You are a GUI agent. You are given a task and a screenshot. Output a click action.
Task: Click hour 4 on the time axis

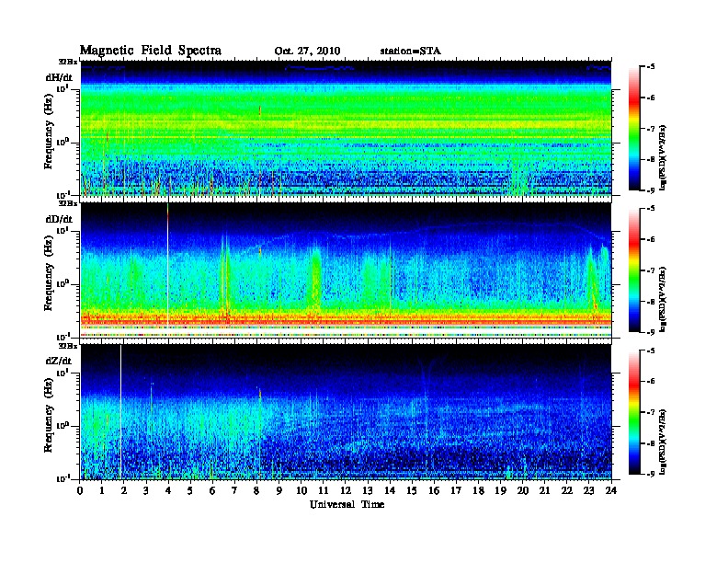(x=168, y=490)
